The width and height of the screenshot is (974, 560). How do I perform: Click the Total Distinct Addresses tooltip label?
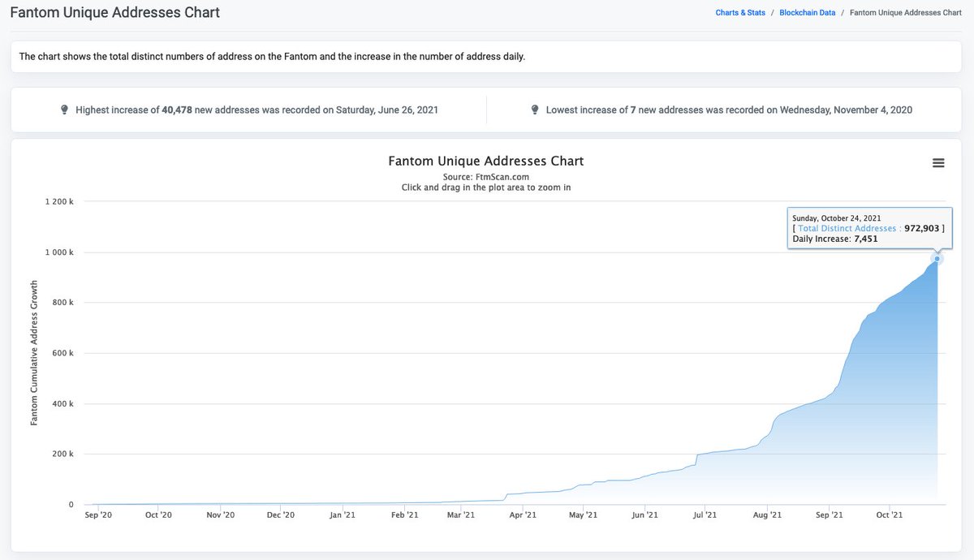(x=847, y=229)
